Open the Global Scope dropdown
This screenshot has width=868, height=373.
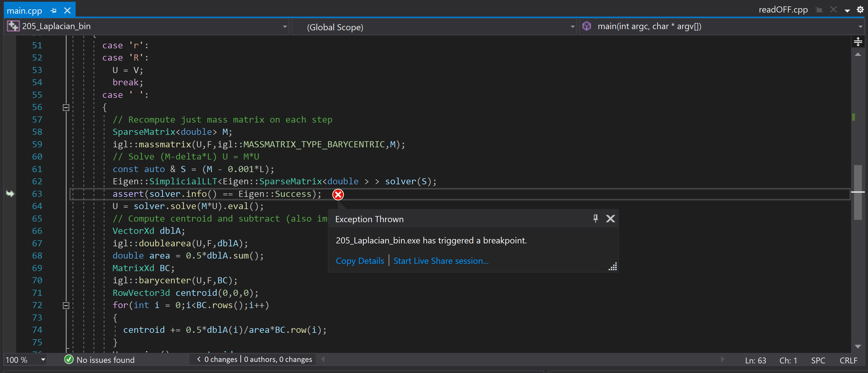572,27
